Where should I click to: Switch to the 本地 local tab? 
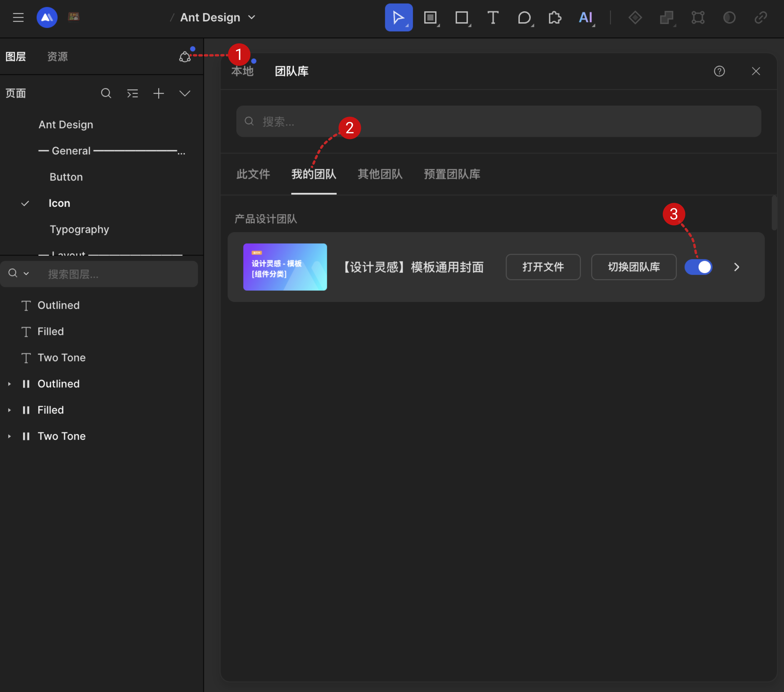click(243, 71)
